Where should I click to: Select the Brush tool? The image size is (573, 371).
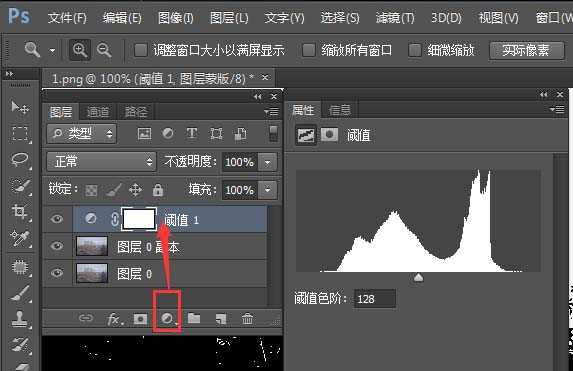pyautogui.click(x=20, y=294)
